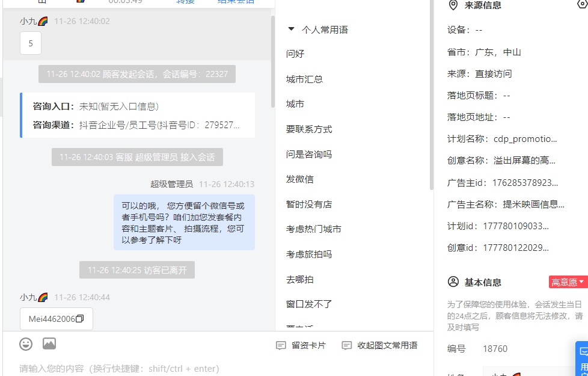Choose the 发微信 quick phrase

pos(299,179)
